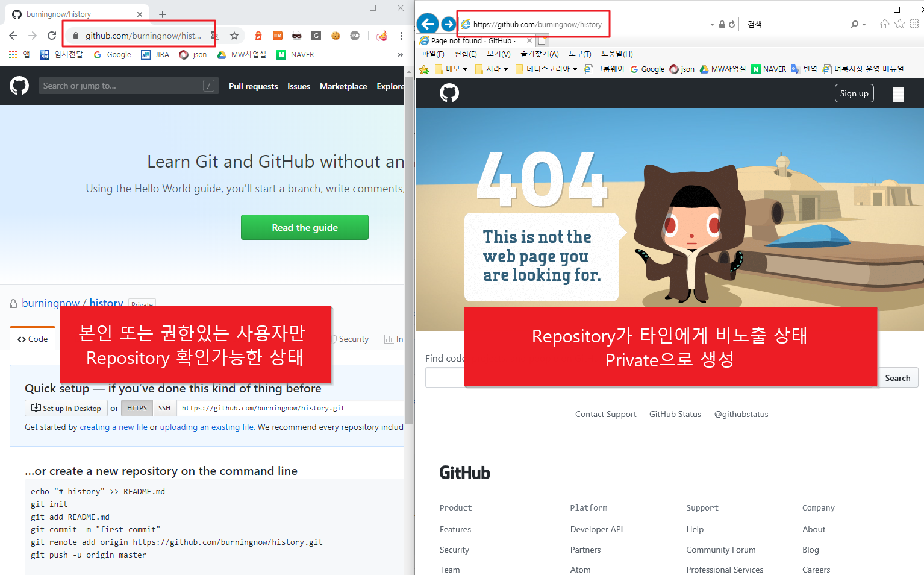Open the 도움말(H) menu
This screenshot has height=575, width=924.
click(x=617, y=54)
